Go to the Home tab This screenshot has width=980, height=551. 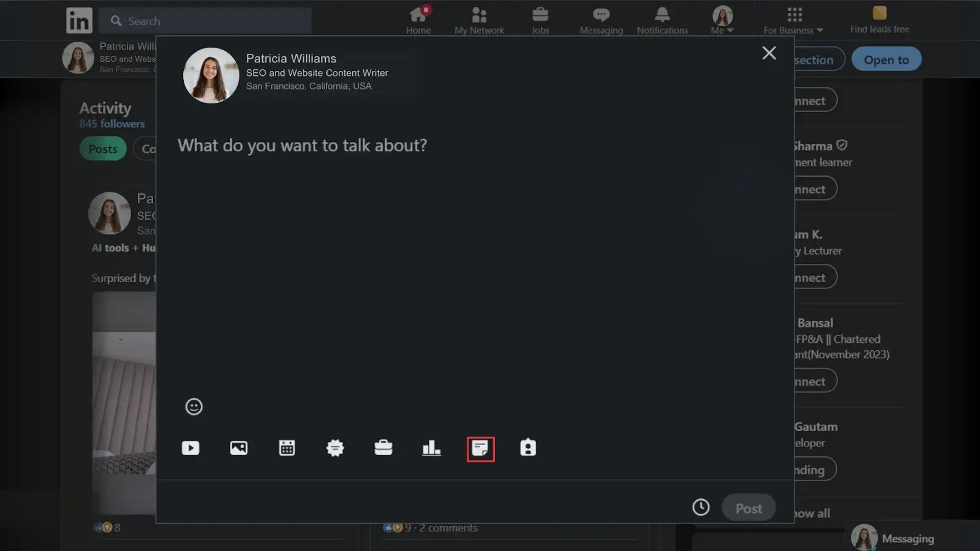pos(418,20)
